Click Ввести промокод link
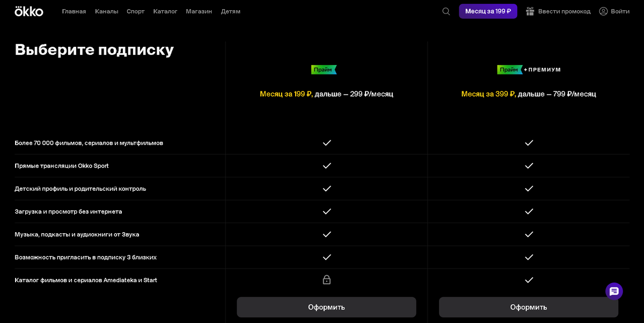 click(x=565, y=11)
